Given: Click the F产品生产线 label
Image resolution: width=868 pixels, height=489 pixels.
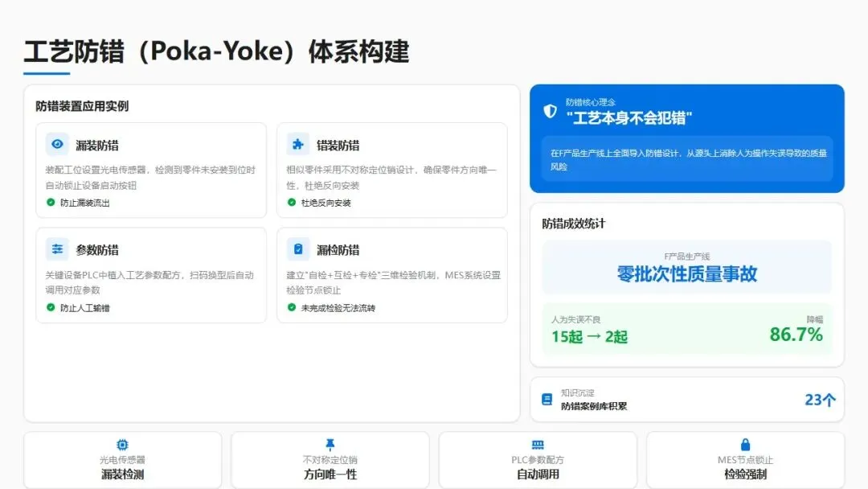Looking at the screenshot, I should tap(686, 257).
